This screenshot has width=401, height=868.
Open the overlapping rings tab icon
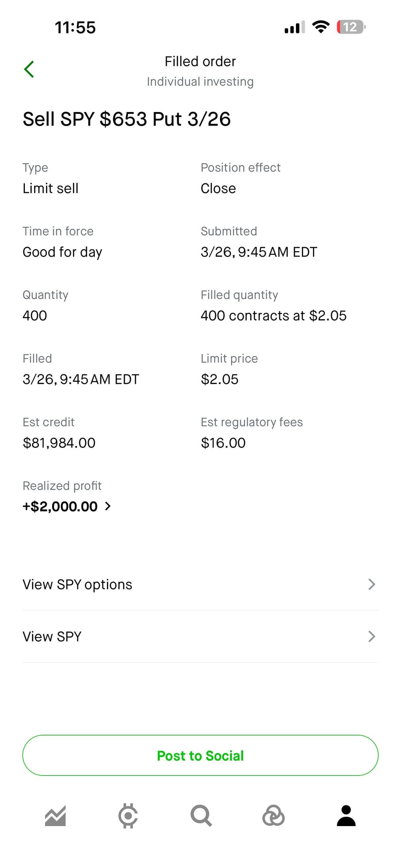tap(274, 816)
